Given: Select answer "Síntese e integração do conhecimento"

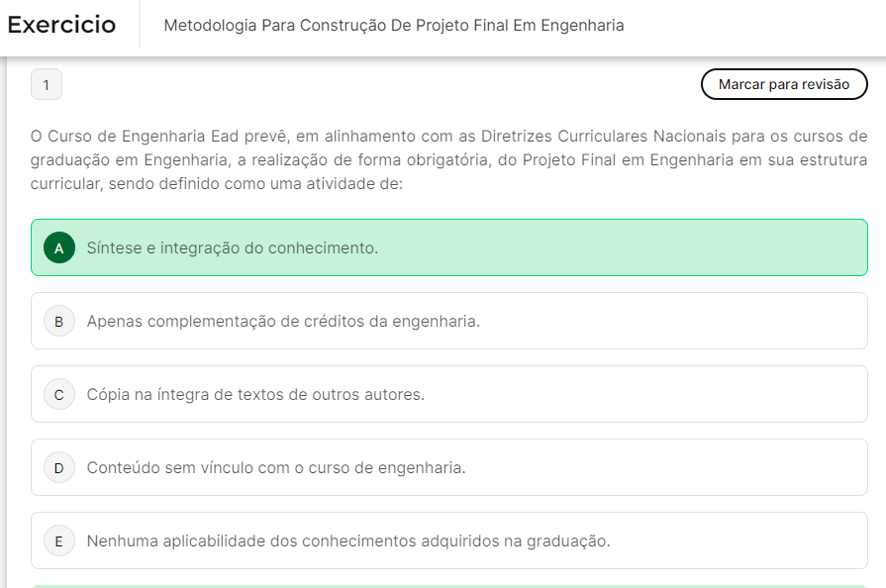Looking at the screenshot, I should pos(233,247).
